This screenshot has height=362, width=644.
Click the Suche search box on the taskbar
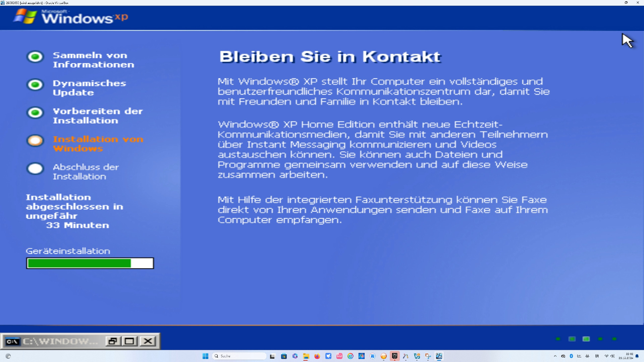pyautogui.click(x=239, y=356)
